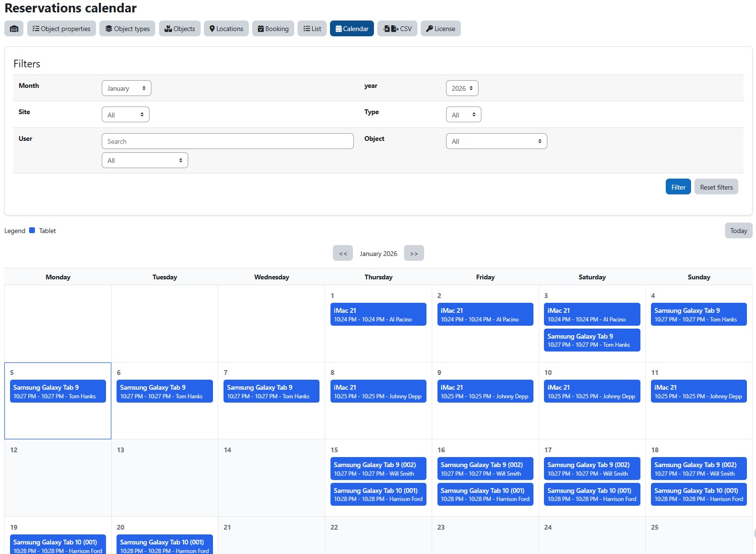Expand the Site filter dropdown
Screen dimensions: 756x554
point(126,115)
